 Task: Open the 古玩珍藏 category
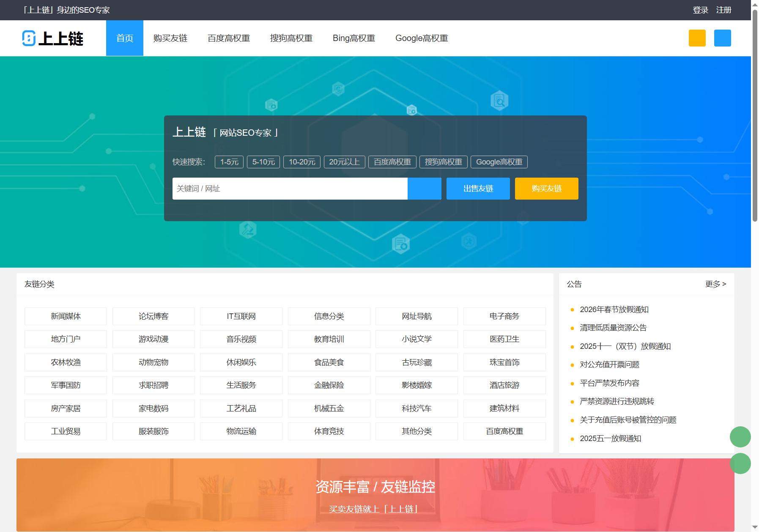(416, 362)
